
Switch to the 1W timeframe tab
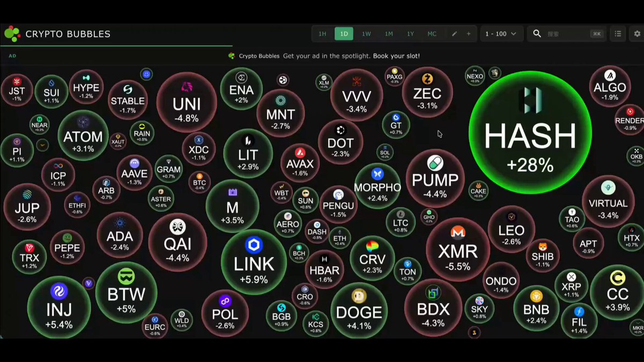pos(366,34)
